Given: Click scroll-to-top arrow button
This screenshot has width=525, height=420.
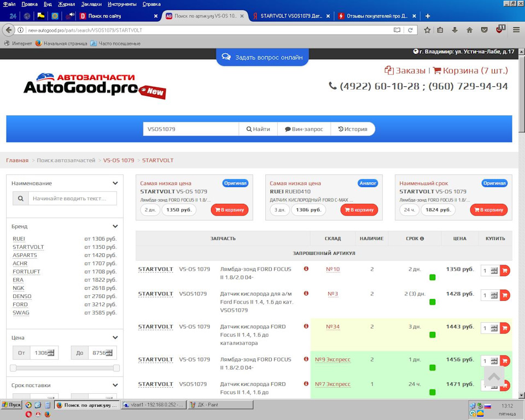Looking at the screenshot, I should point(494,376).
